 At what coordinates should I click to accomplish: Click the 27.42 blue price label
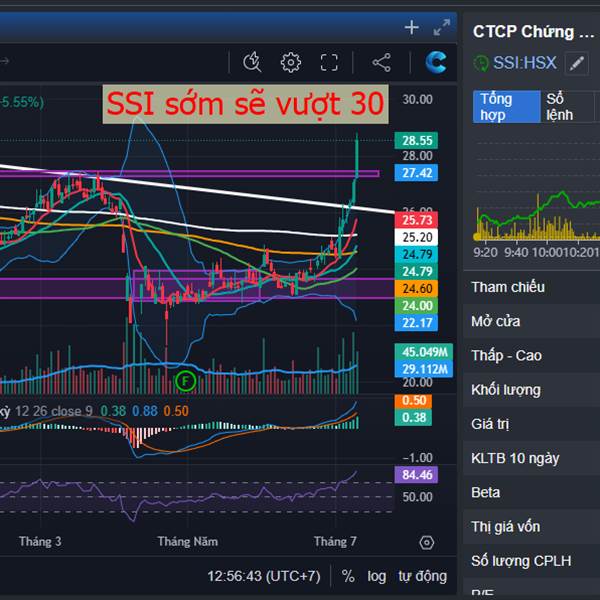coord(416,173)
